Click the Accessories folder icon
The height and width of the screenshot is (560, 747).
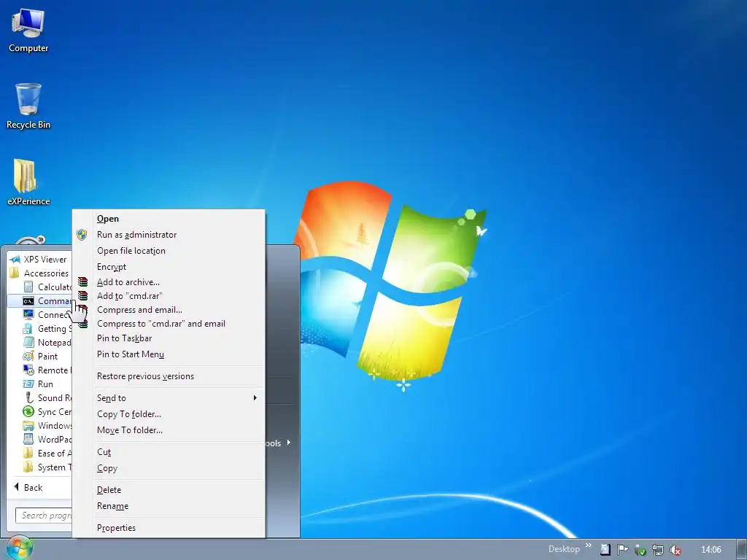coord(15,273)
